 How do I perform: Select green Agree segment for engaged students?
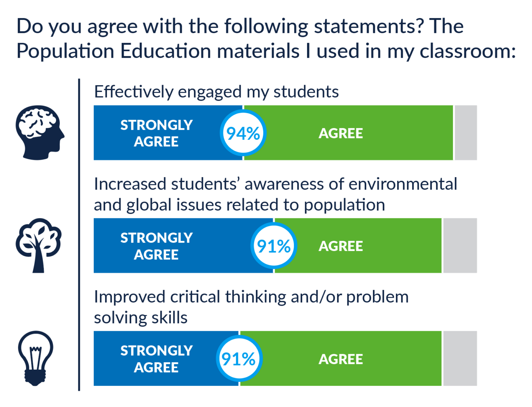349,133
